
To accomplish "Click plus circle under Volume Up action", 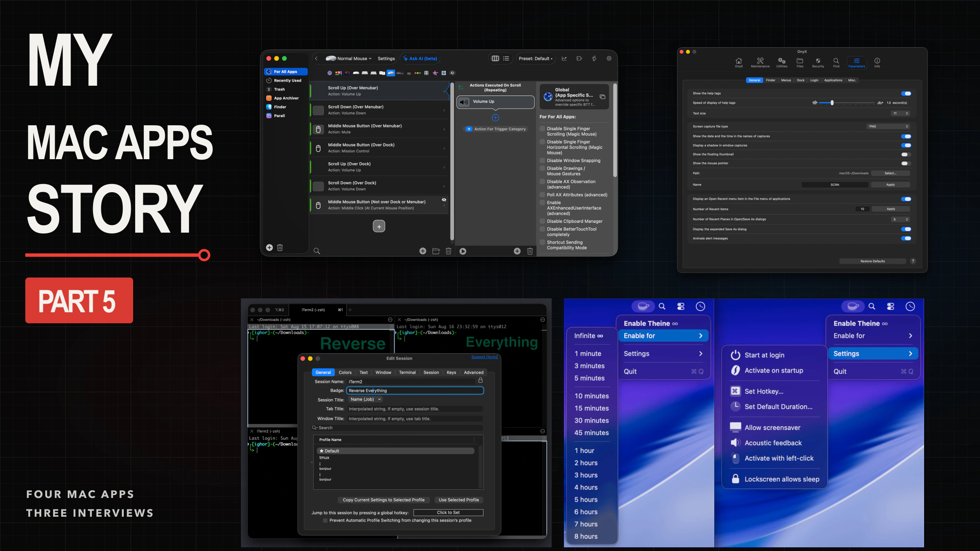I will pyautogui.click(x=495, y=118).
